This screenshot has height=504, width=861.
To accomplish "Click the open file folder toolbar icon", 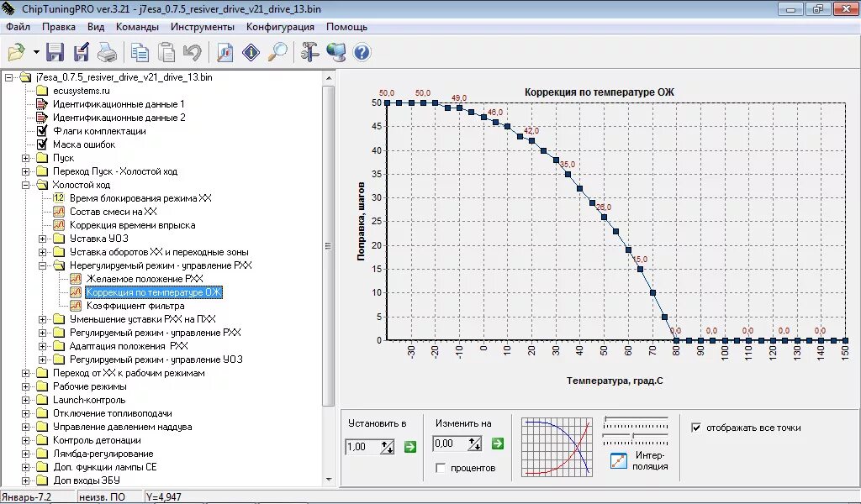I will click(x=17, y=53).
